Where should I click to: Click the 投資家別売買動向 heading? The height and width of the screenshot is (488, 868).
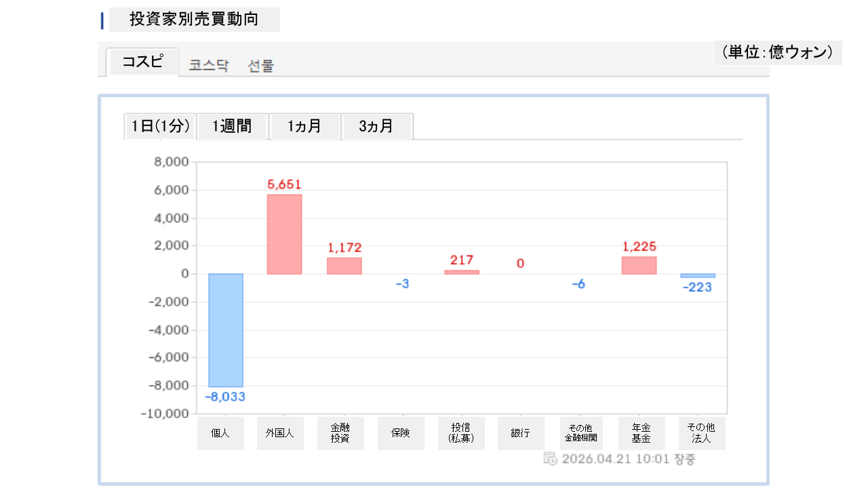coord(194,20)
